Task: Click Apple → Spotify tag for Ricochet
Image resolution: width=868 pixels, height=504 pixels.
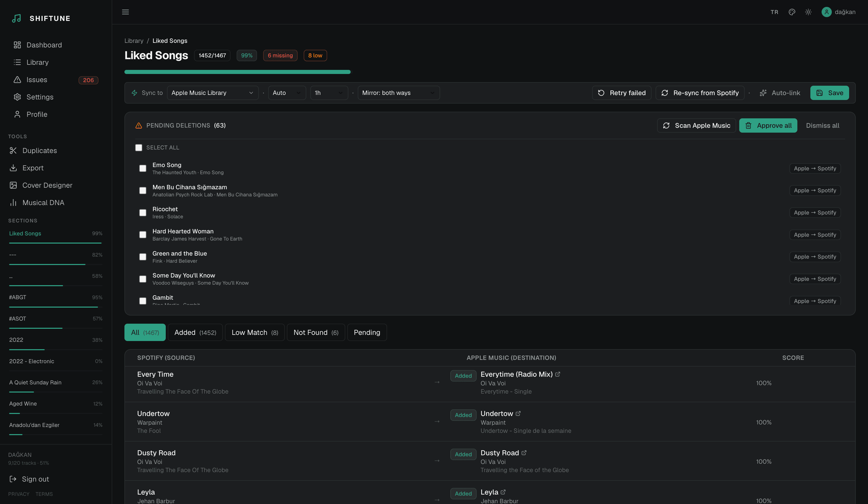Action: [815, 212]
